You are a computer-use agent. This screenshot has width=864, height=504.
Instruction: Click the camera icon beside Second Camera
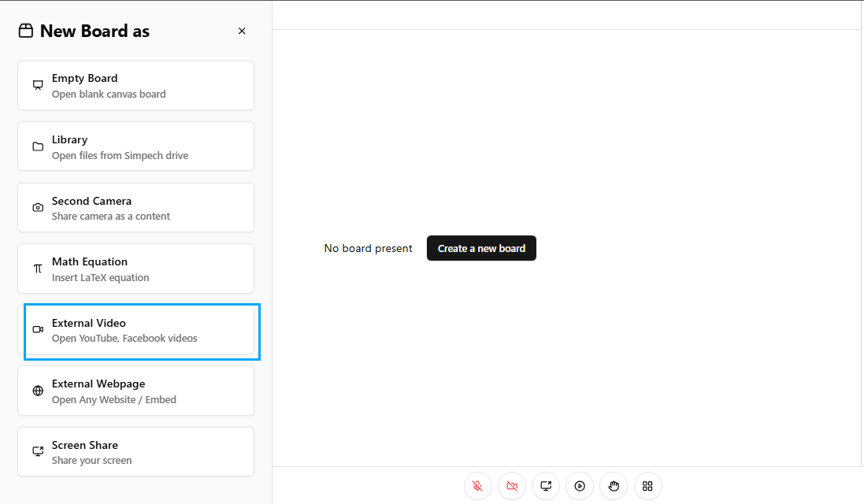(38, 208)
